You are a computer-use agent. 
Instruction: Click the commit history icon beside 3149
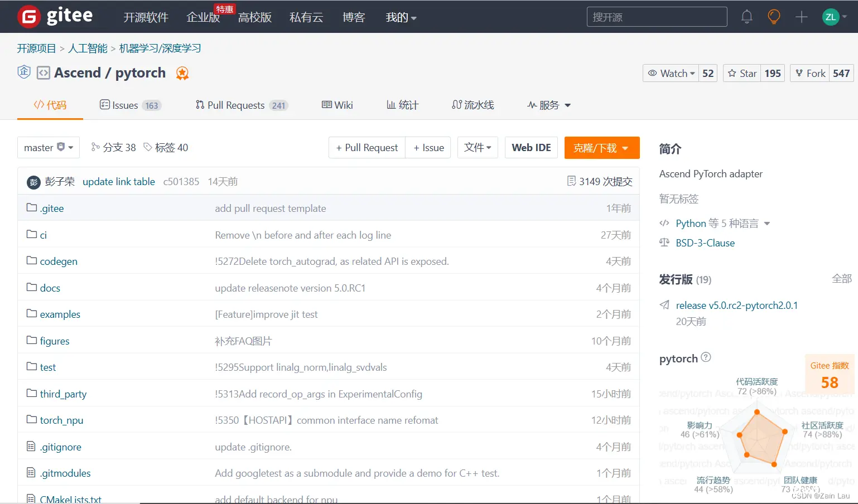pyautogui.click(x=571, y=181)
